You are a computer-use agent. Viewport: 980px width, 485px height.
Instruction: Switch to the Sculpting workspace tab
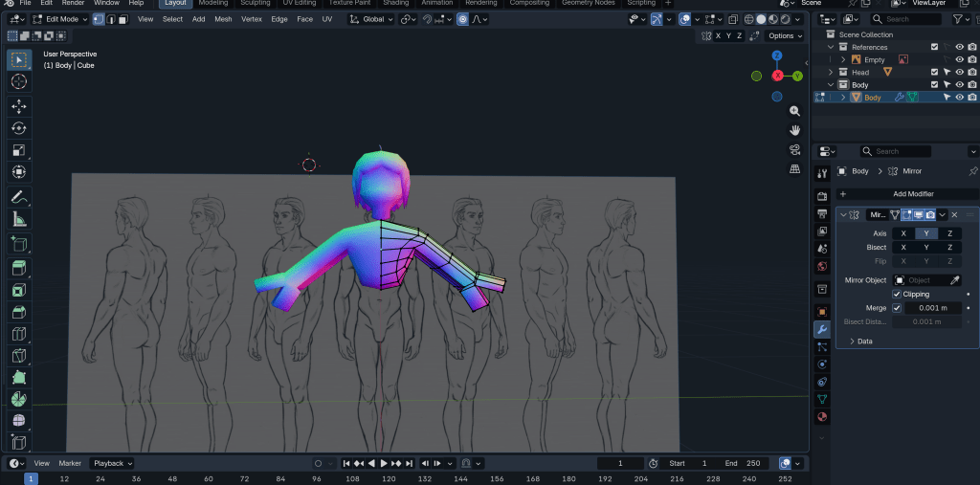point(255,4)
